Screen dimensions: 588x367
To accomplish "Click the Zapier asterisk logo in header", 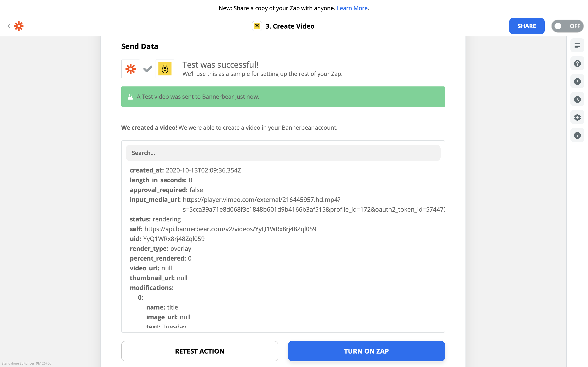I will 19,26.
